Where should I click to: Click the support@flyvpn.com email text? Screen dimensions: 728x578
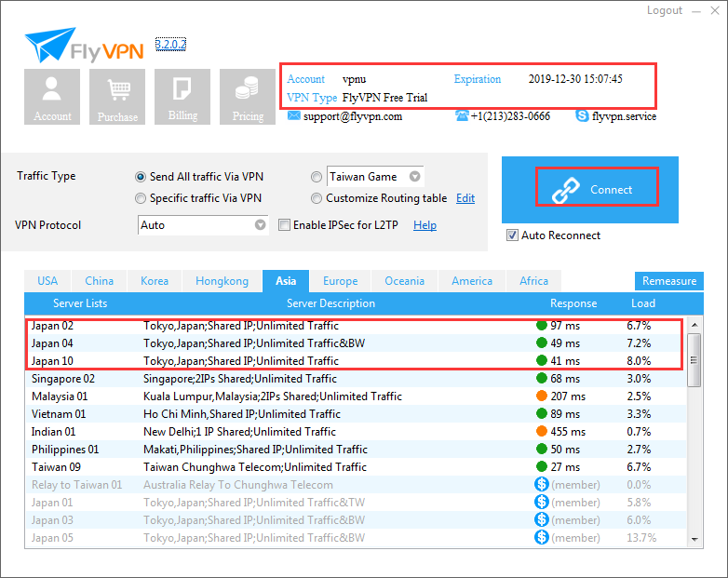click(353, 116)
